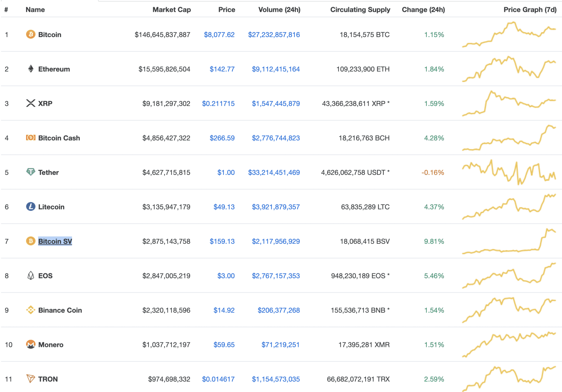Click the Price Graph (7d) column header

[x=530, y=10]
